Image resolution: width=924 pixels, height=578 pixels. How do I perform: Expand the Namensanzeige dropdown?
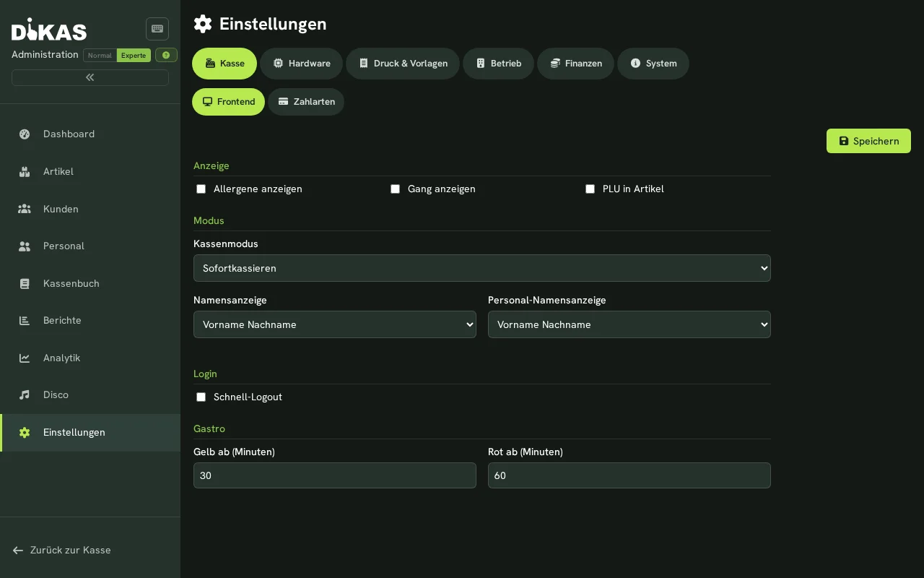click(335, 324)
